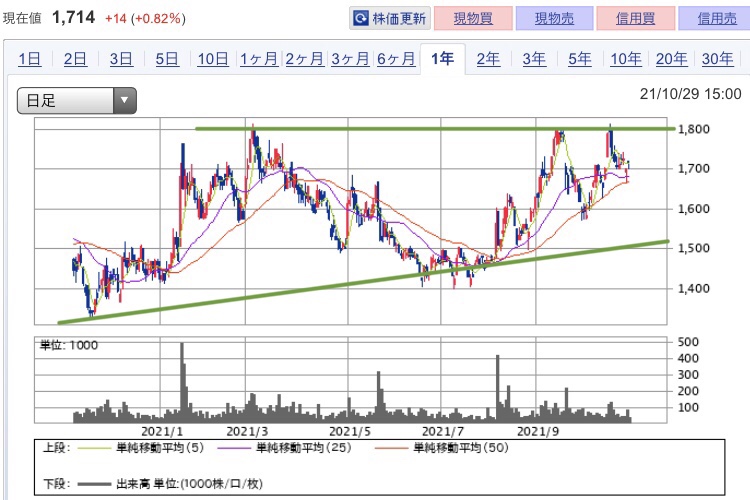Viewport: 750px width, 500px height.
Task: Show the 1ヶ月 chart range
Action: pyautogui.click(x=259, y=59)
